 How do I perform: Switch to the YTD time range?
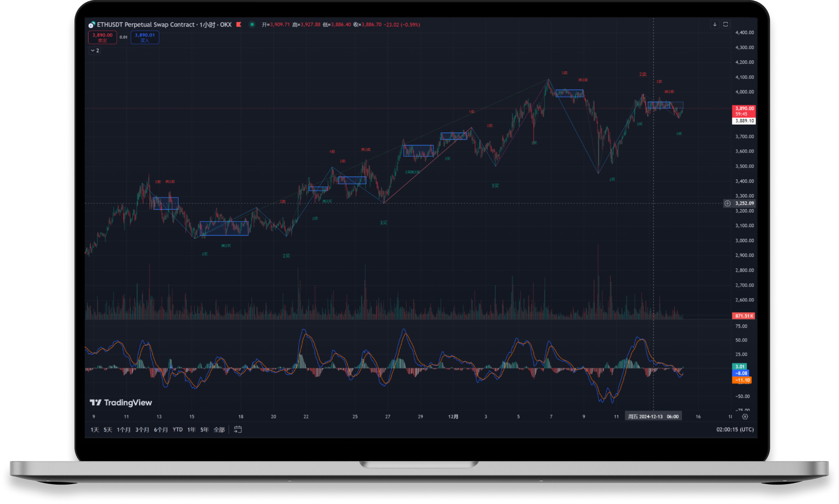(x=178, y=430)
